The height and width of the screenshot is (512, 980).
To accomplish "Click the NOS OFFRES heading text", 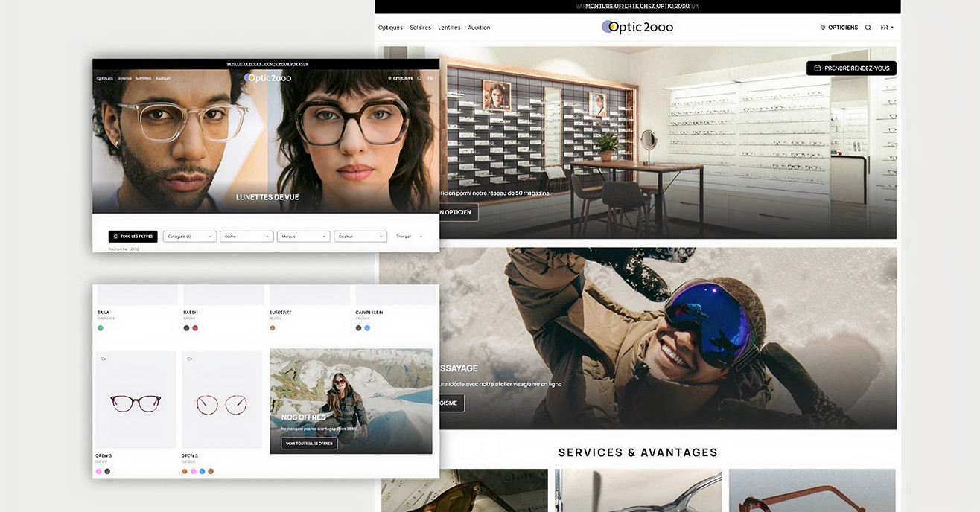I will [303, 417].
